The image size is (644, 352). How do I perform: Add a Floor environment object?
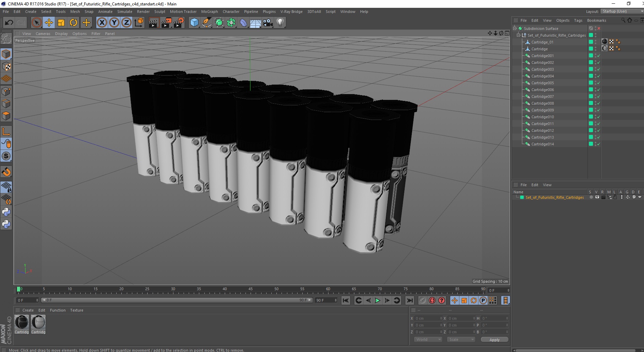point(255,23)
